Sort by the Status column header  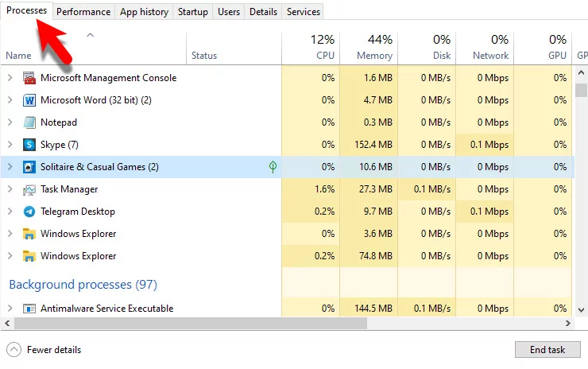click(234, 48)
